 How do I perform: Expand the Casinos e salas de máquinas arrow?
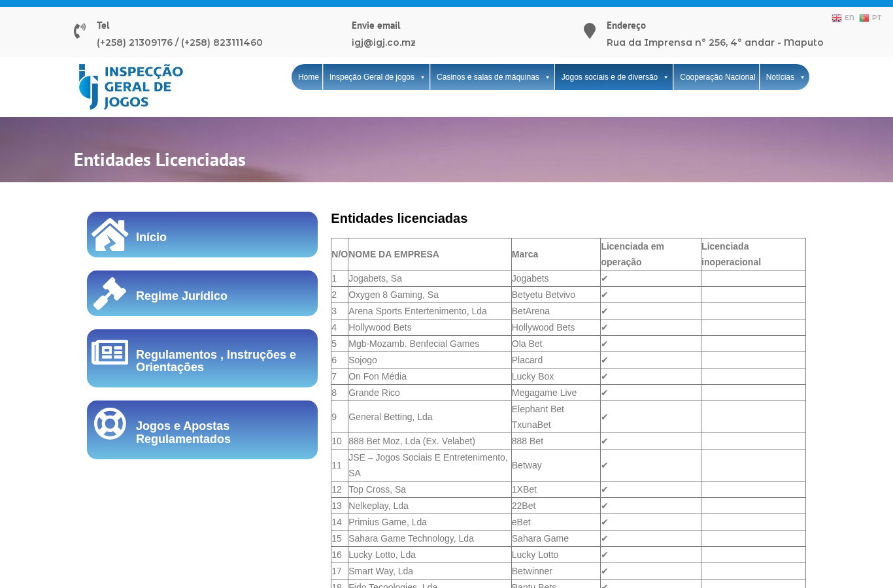[x=547, y=77]
